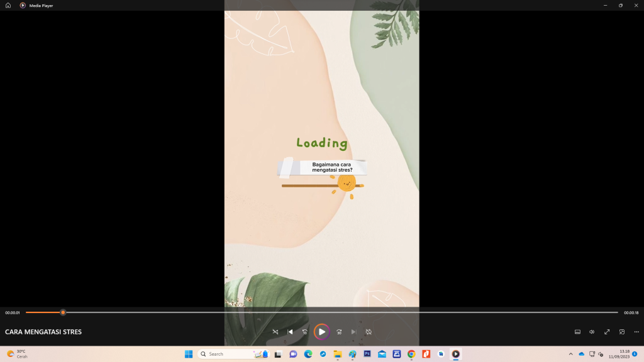Expand the hidden system tray icons
The height and width of the screenshot is (362, 644).
pos(571,354)
